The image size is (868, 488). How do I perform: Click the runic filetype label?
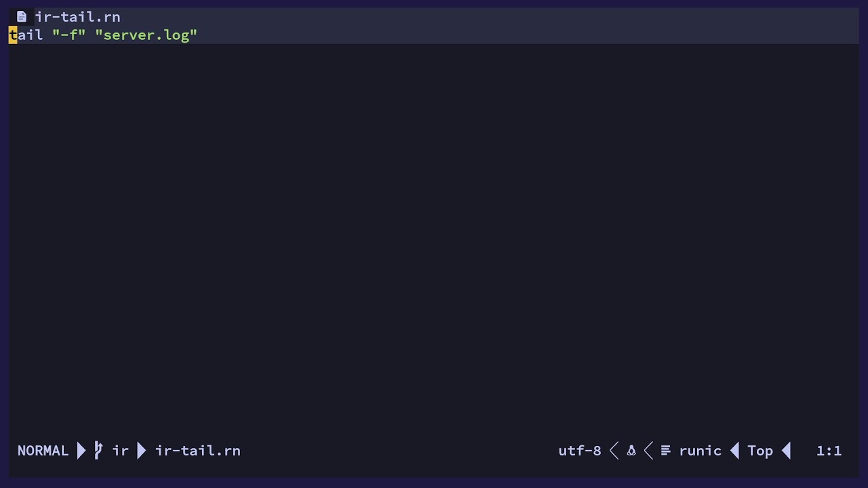(x=701, y=451)
